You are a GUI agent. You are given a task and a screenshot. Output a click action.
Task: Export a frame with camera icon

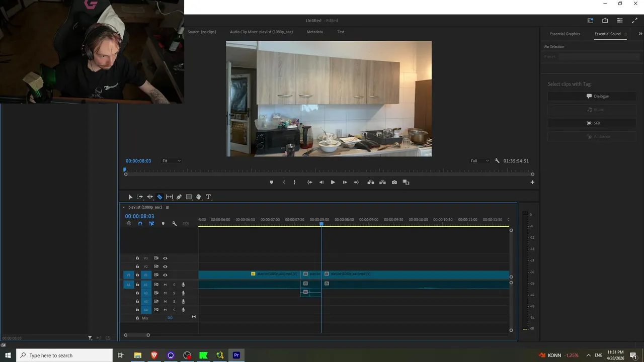(x=394, y=183)
